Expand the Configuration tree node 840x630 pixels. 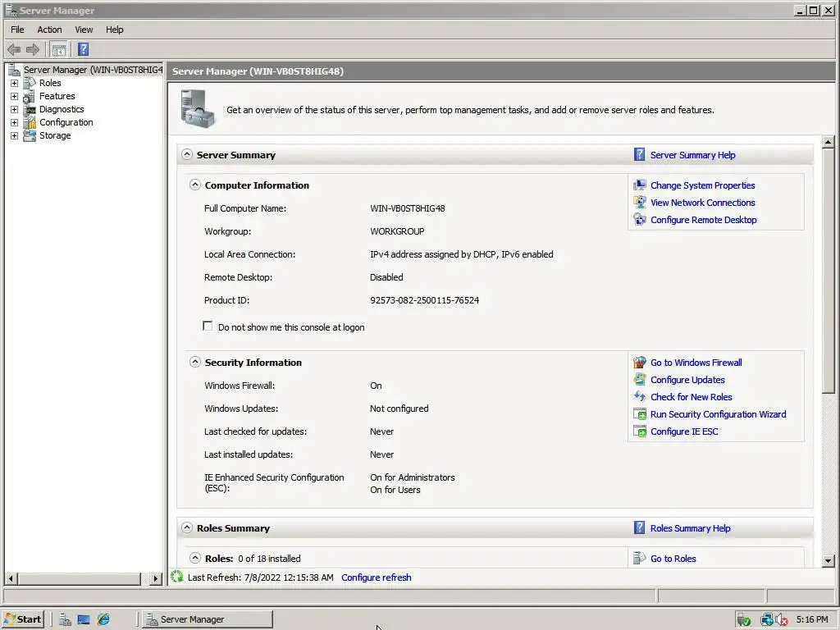coord(15,123)
